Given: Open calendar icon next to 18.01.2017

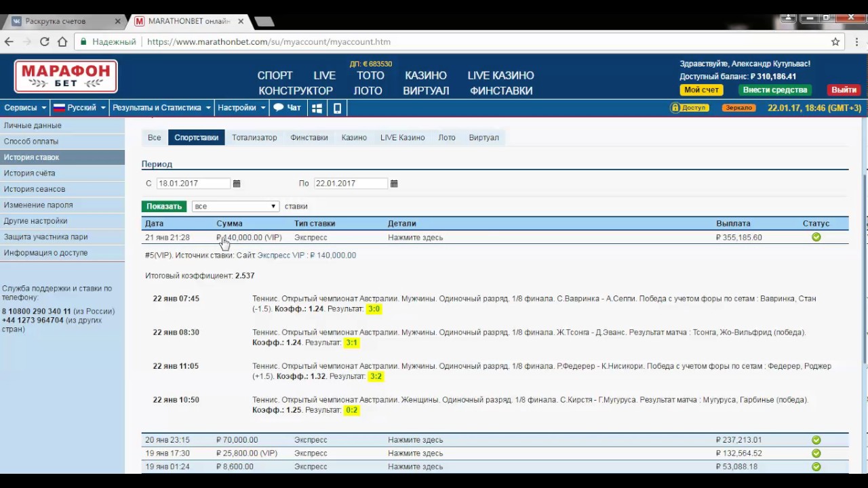Looking at the screenshot, I should 237,184.
